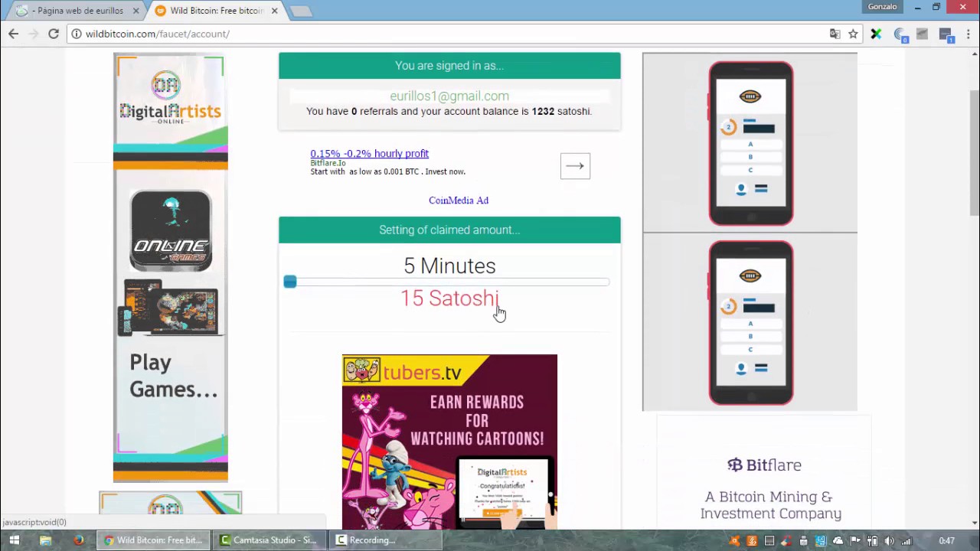Image resolution: width=980 pixels, height=551 pixels.
Task: Click the Java update tray icon
Action: click(752, 540)
